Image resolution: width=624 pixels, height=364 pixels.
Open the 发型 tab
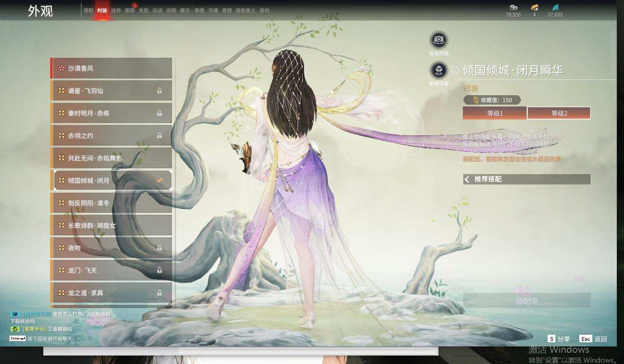[x=144, y=10]
